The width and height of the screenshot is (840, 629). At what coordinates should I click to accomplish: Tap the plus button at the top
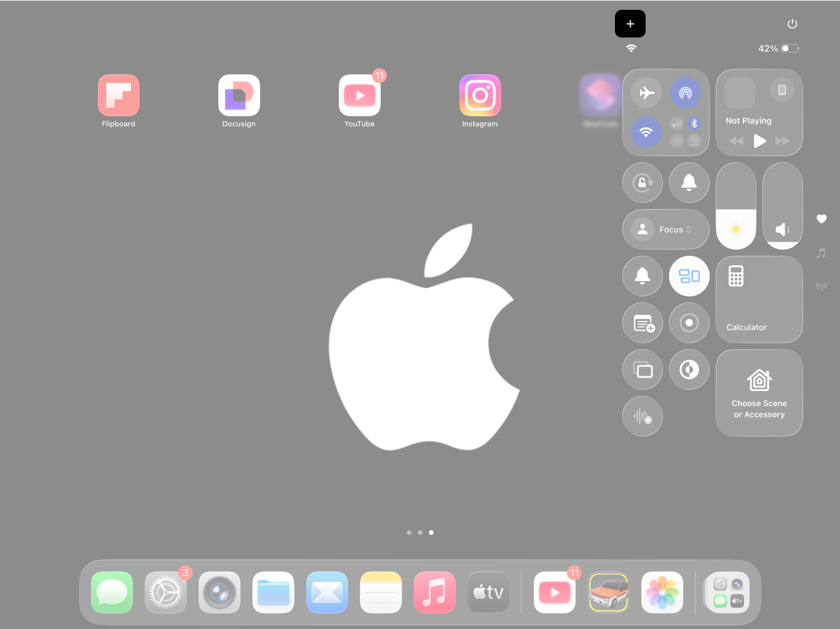[x=630, y=23]
